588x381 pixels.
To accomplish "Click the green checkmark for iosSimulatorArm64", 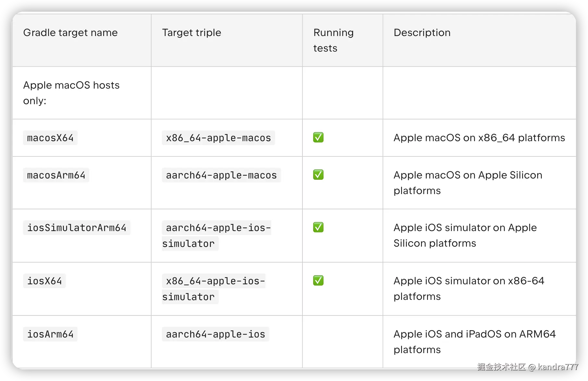I will click(318, 227).
